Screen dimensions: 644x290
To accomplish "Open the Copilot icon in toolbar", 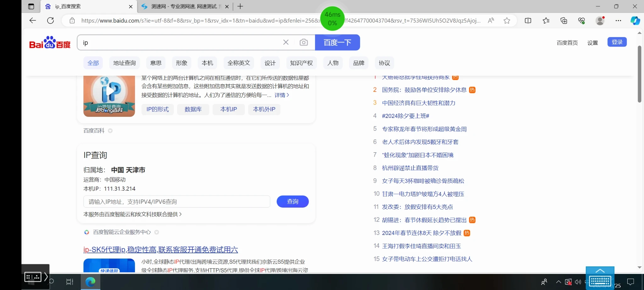I will (635, 21).
